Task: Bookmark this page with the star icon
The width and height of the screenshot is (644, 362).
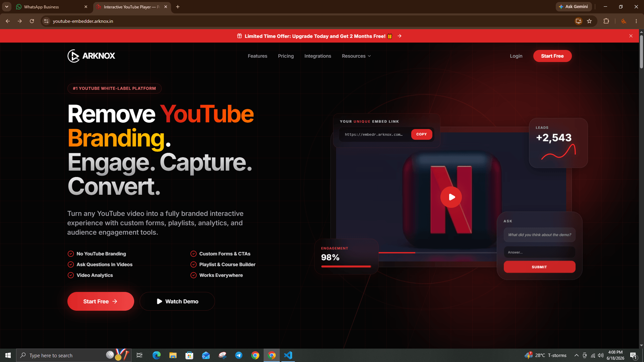Action: click(x=589, y=21)
